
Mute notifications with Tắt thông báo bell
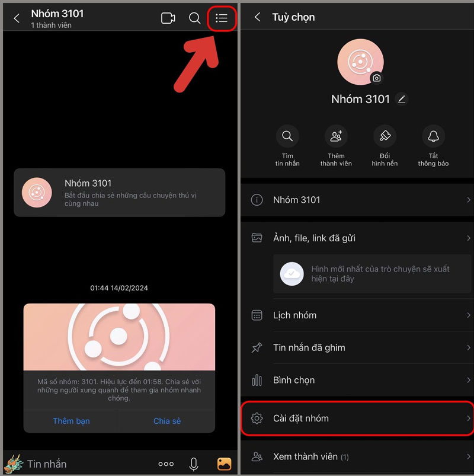tap(433, 137)
